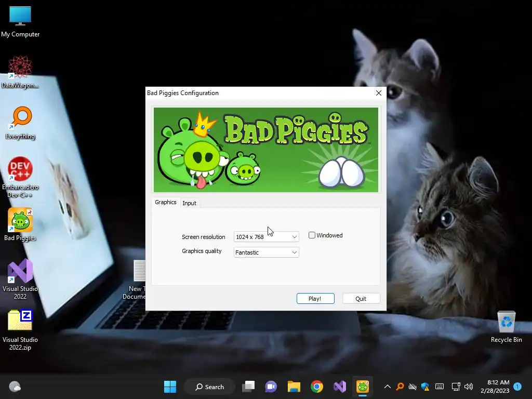532x399 pixels.
Task: Open the touch keyboard tray icon
Action: click(x=440, y=387)
